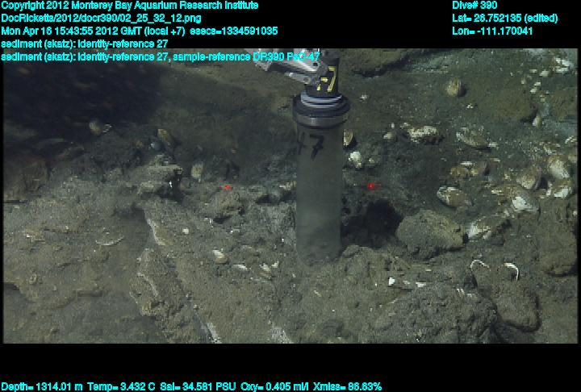Click the line ending in identity-reference 27 only
581x392 pixels.
[x=85, y=44]
